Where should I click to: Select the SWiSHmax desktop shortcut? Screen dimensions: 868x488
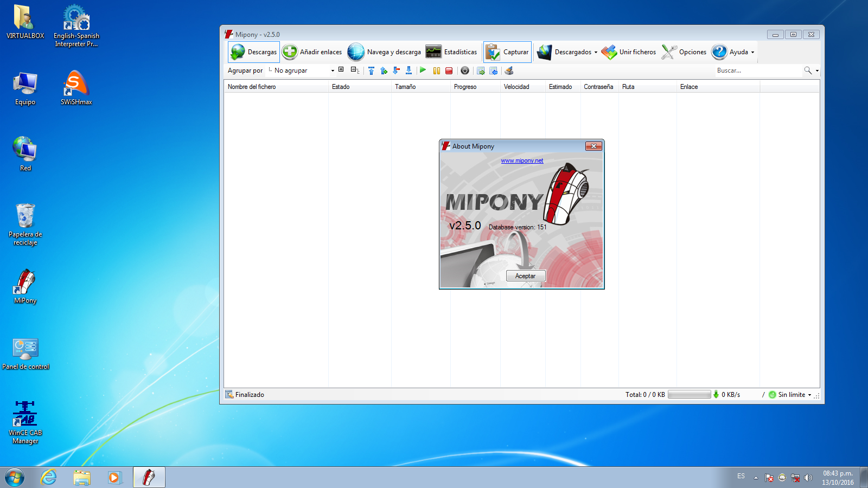pyautogui.click(x=76, y=88)
